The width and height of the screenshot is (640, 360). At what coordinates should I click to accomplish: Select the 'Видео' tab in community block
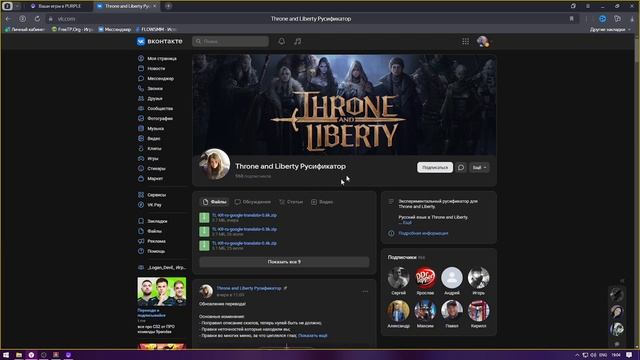click(x=322, y=202)
